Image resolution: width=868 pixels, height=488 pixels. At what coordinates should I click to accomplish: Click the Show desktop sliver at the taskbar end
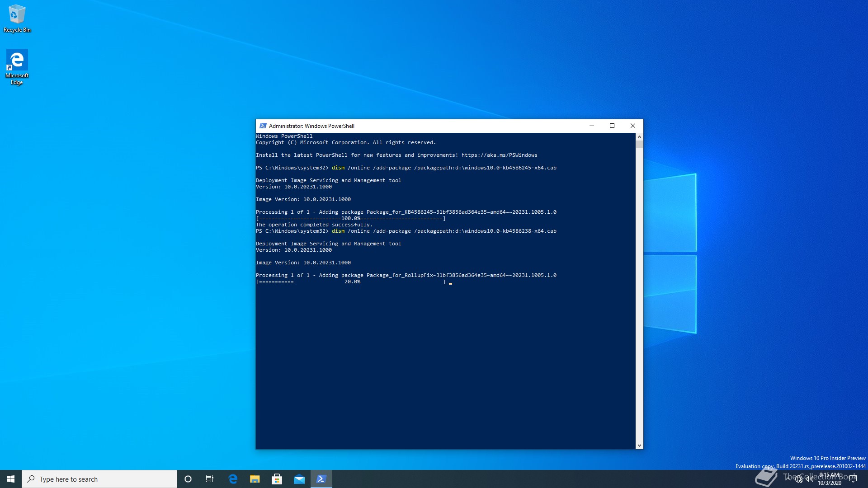tap(866, 479)
